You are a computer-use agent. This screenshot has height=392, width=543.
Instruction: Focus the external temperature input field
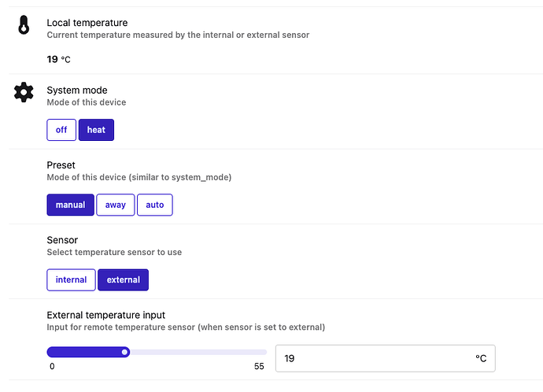370,358
